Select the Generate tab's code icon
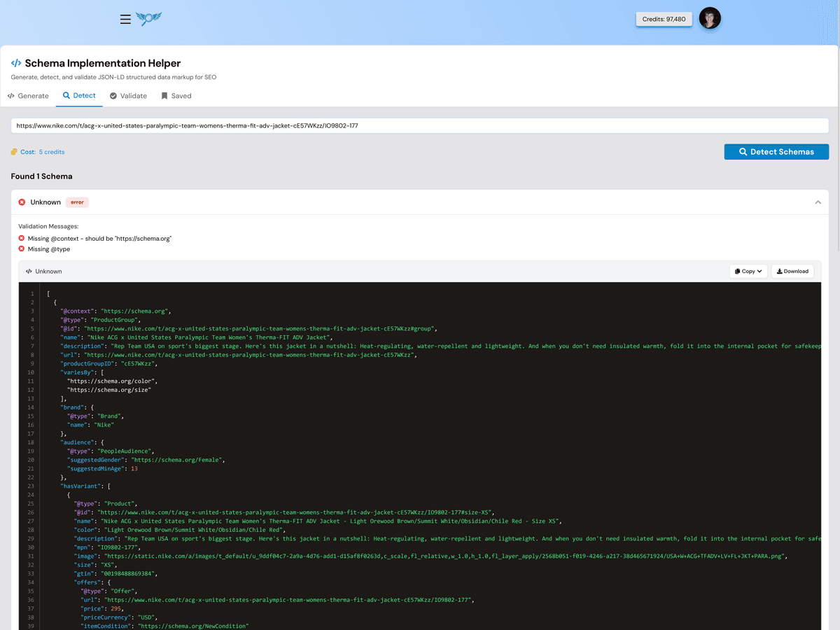This screenshot has height=630, width=840. coord(10,95)
